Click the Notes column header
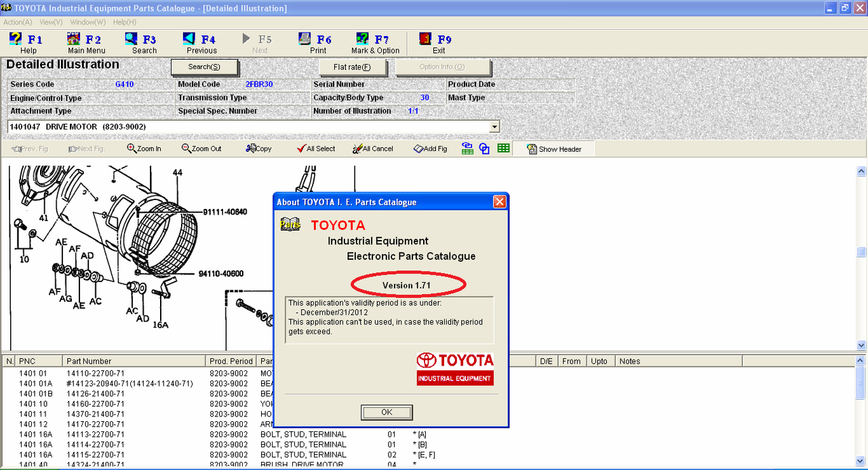 point(679,361)
